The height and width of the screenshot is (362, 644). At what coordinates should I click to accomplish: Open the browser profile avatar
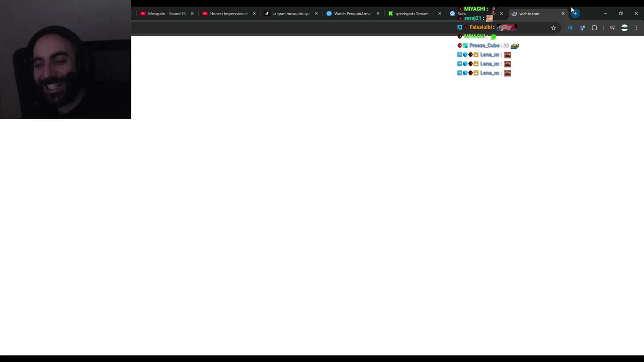click(624, 28)
